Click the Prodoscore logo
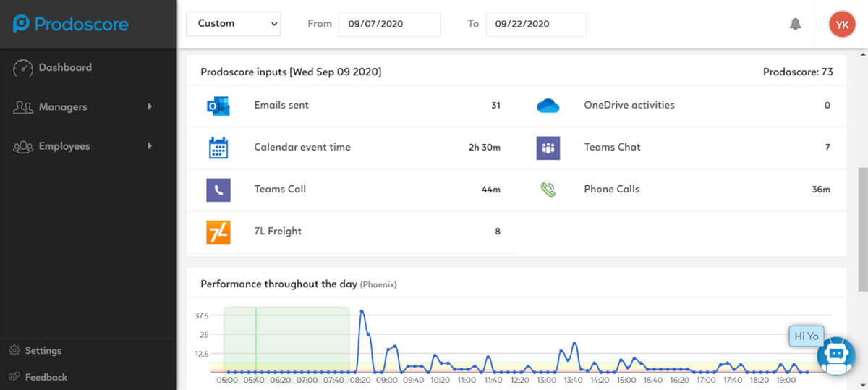 [x=70, y=24]
